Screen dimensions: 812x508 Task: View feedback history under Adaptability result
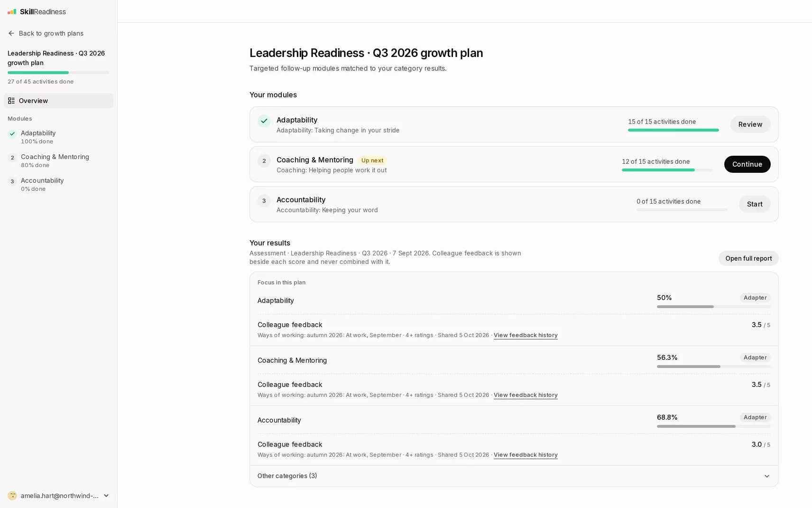point(526,335)
